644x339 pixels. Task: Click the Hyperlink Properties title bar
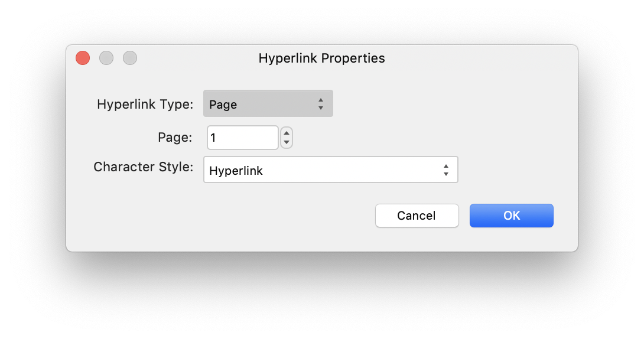(x=321, y=58)
